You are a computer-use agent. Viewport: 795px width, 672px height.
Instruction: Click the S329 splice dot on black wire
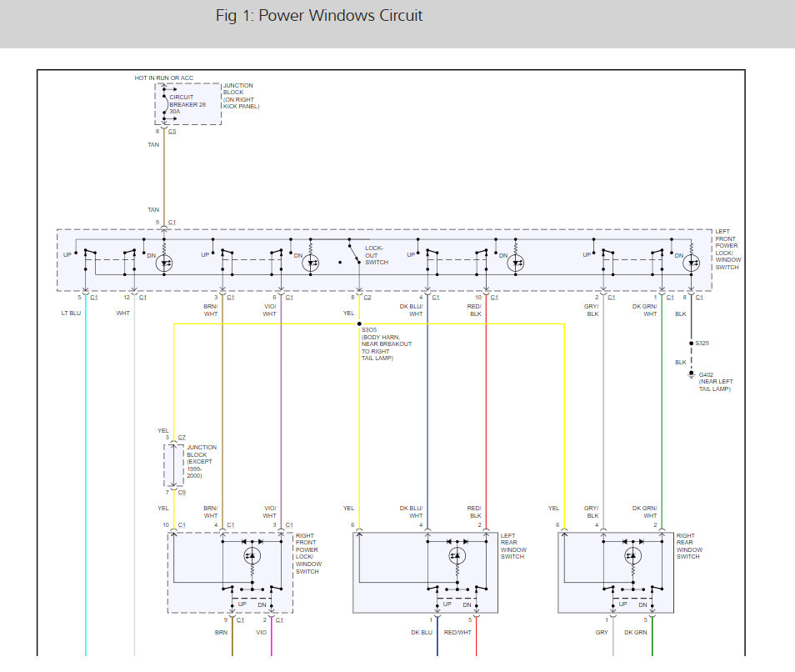pyautogui.click(x=691, y=343)
